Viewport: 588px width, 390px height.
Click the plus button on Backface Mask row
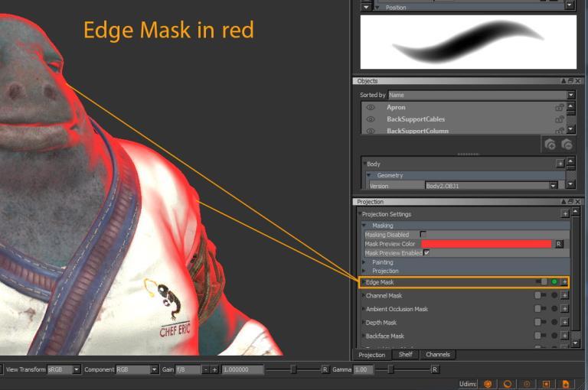(564, 336)
